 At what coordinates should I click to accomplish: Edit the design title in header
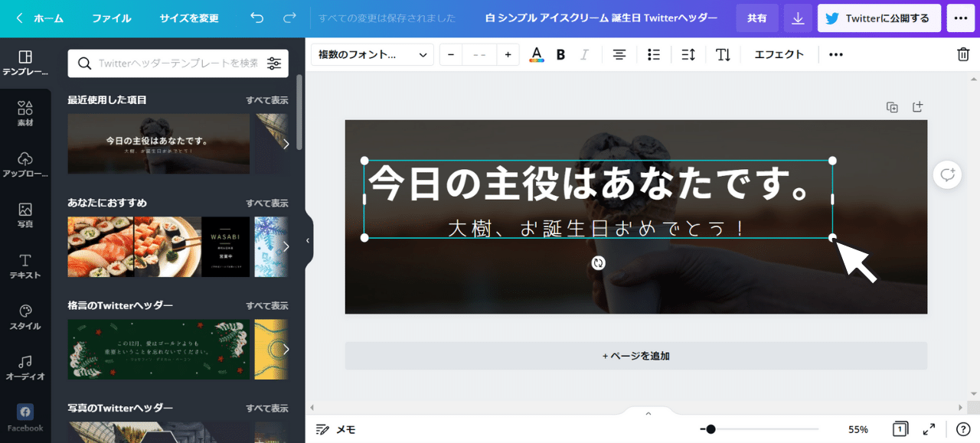point(602,18)
